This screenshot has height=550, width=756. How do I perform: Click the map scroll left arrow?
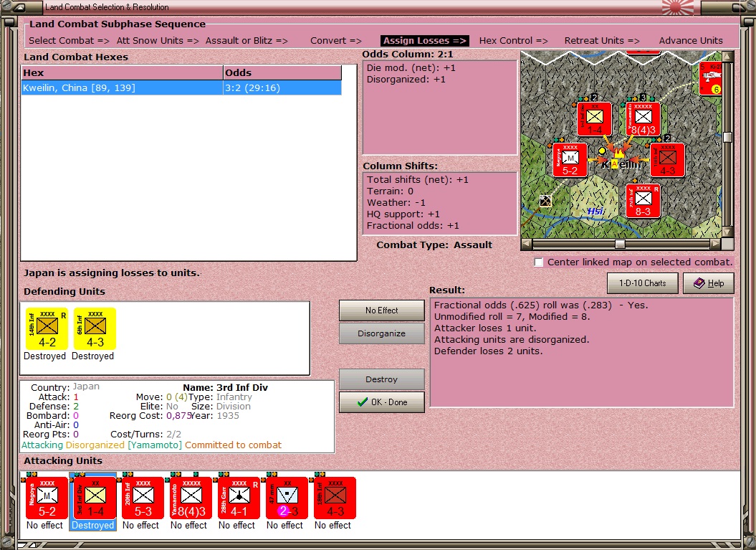pyautogui.click(x=527, y=244)
